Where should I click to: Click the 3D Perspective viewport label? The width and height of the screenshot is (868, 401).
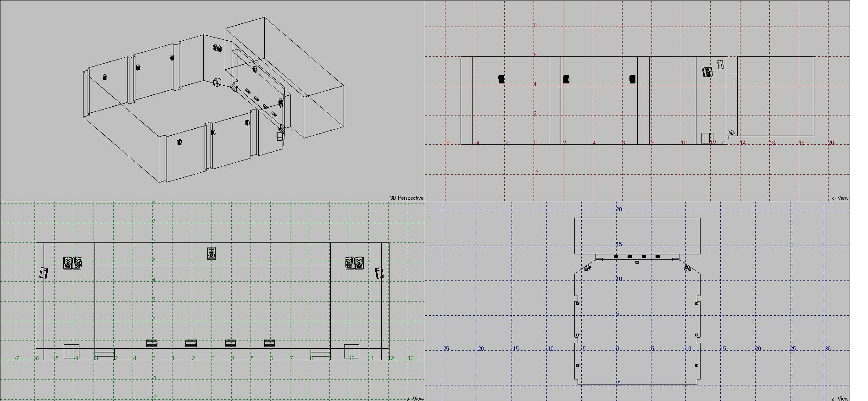click(x=407, y=198)
